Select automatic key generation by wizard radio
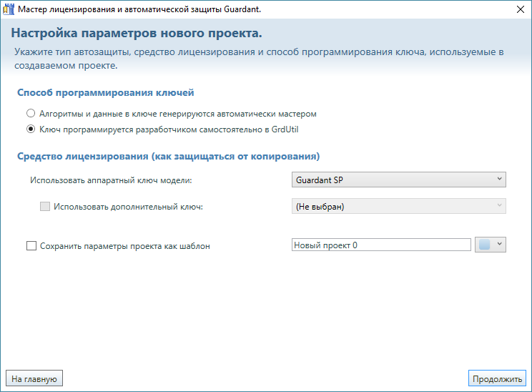The height and width of the screenshot is (392, 532). coord(31,114)
